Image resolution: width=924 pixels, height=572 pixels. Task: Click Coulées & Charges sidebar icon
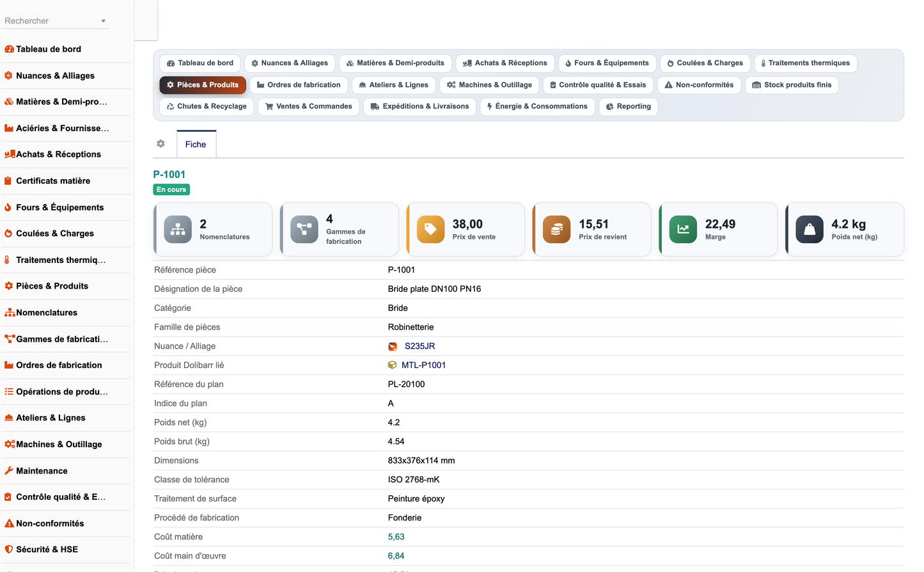[8, 234]
